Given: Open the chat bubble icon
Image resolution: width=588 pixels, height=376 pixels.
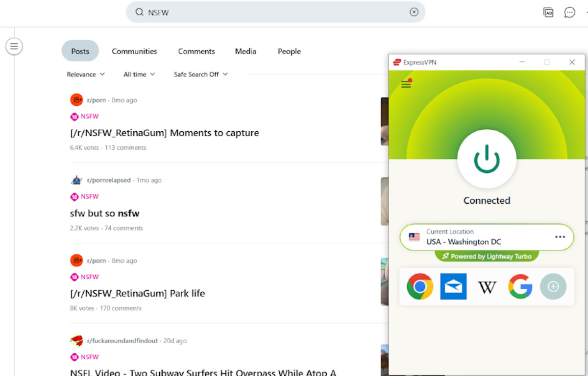Looking at the screenshot, I should (x=569, y=12).
